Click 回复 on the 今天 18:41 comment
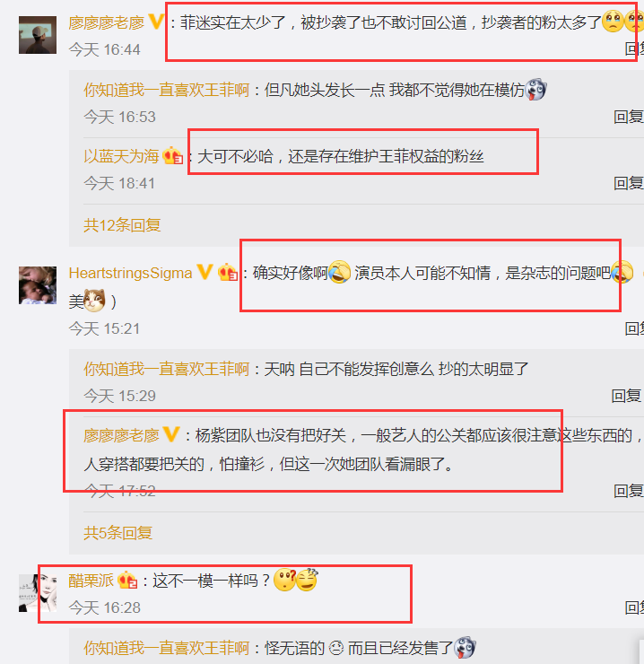The image size is (644, 664). (629, 183)
